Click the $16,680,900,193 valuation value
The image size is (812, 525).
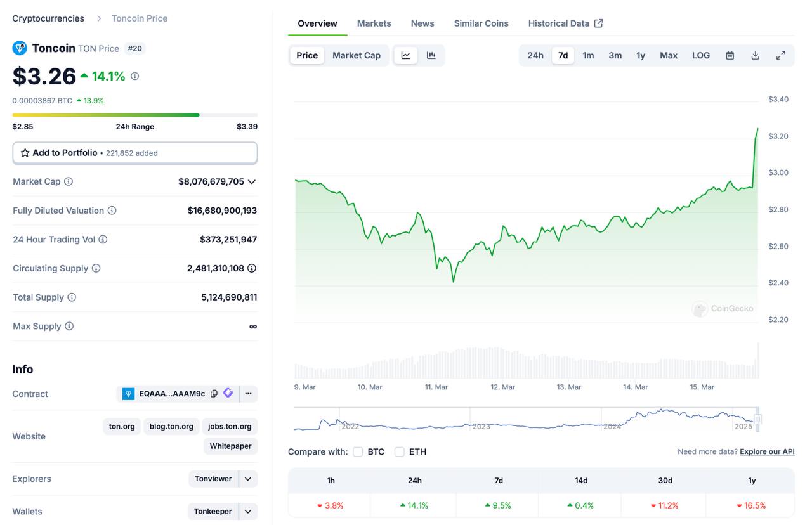pos(222,211)
